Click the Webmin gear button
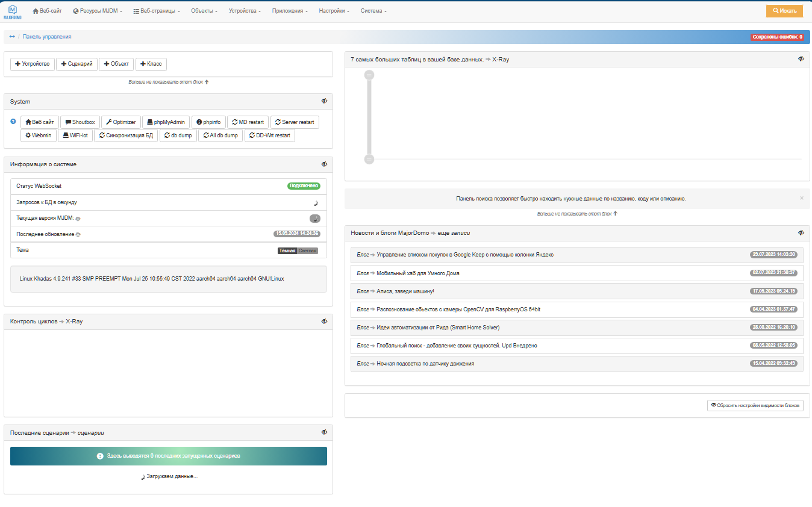Screen dimensions: 812x507 (x=39, y=135)
